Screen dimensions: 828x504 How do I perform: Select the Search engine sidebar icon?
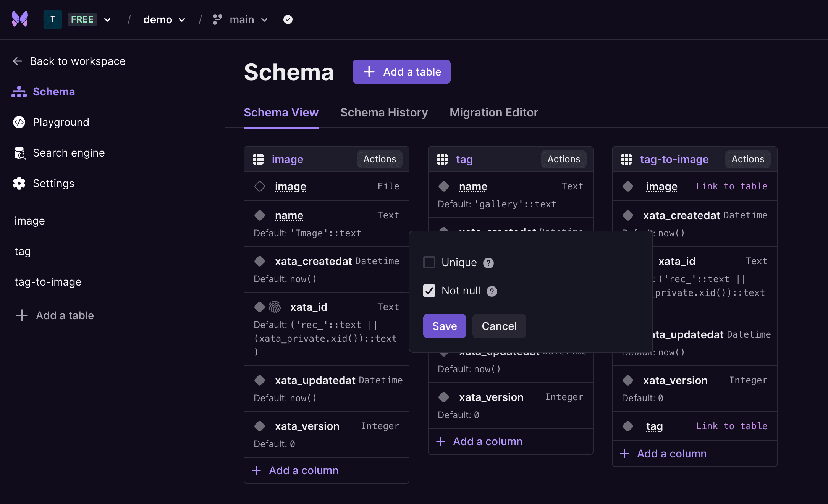pyautogui.click(x=19, y=153)
